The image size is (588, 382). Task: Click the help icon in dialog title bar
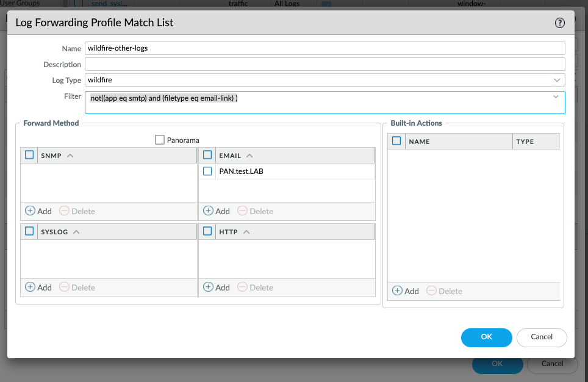(559, 23)
